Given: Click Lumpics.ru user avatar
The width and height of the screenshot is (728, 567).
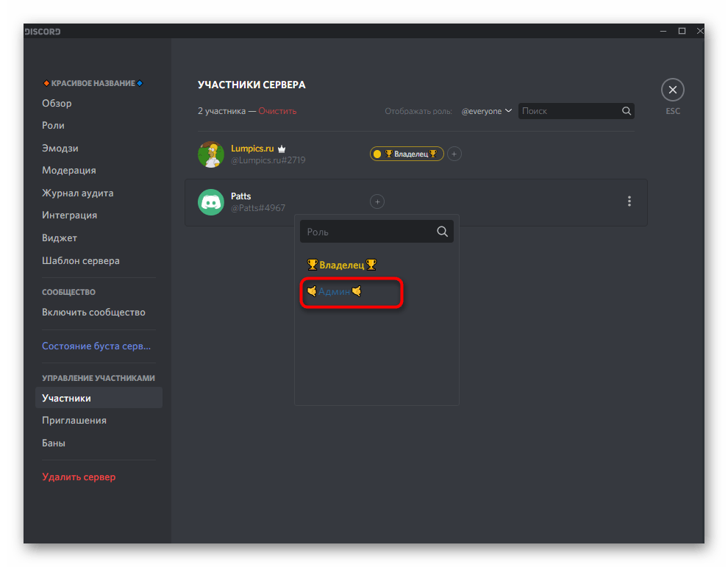Looking at the screenshot, I should [x=211, y=154].
